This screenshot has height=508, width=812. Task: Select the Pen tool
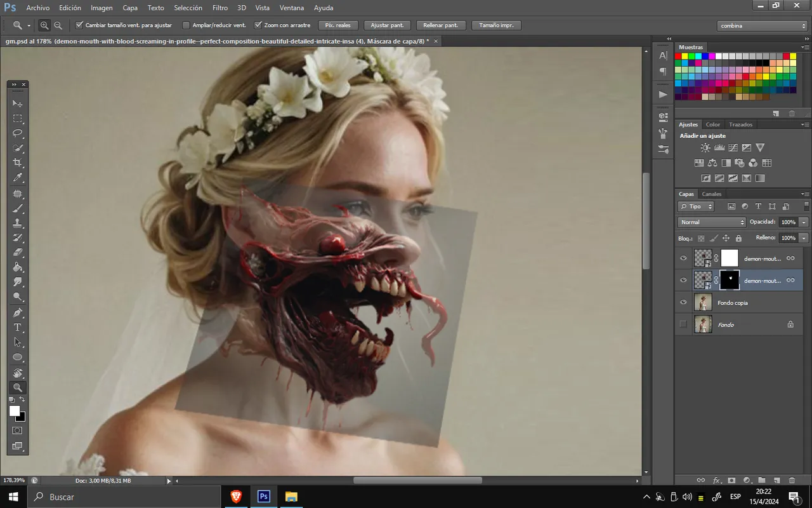pos(18,313)
